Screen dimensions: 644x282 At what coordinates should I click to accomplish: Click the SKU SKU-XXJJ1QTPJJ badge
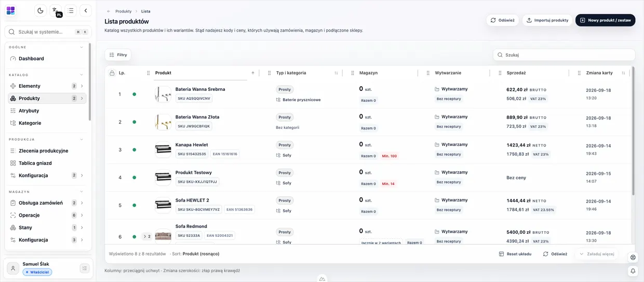197,182
